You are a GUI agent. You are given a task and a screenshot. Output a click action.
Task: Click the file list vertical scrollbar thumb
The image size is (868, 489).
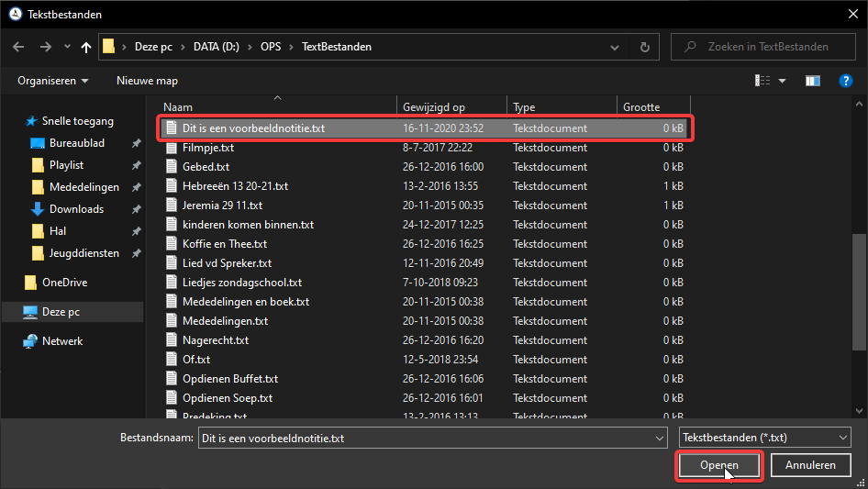[859, 292]
